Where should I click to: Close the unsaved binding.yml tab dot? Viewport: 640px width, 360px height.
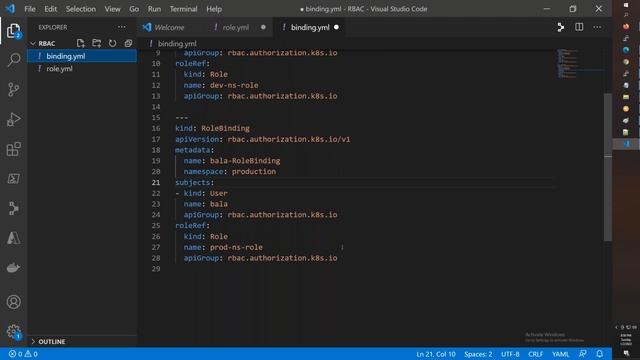tap(336, 27)
